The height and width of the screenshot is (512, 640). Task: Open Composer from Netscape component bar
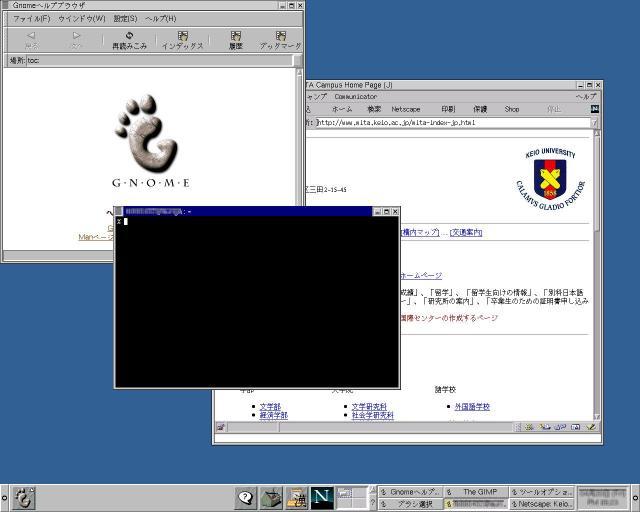point(591,427)
